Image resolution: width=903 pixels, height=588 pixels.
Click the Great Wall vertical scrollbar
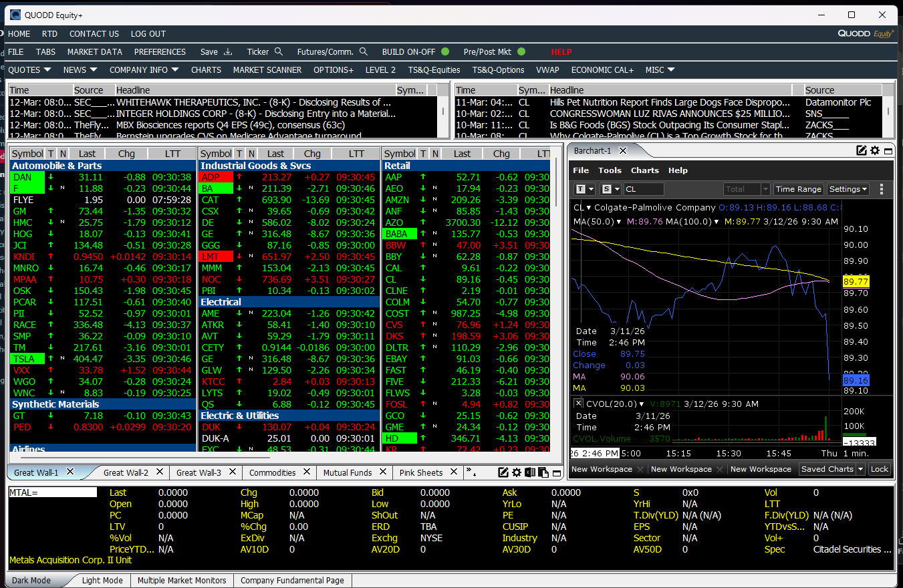tap(557, 183)
